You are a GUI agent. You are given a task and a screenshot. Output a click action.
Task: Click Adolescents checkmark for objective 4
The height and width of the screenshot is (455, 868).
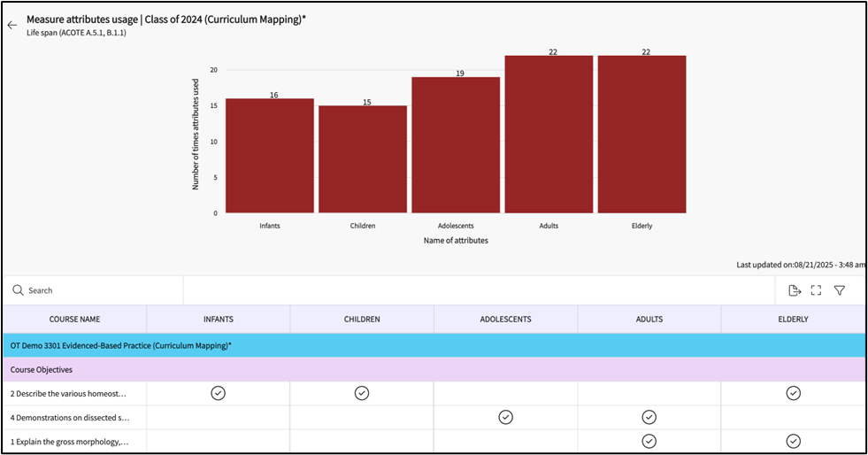505,417
